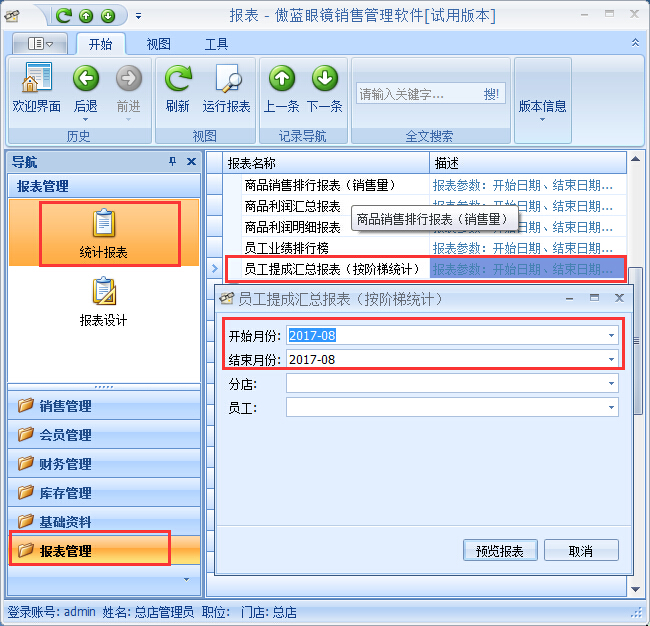
Task: Click quick-access green up arrow in title bar
Action: [86, 16]
